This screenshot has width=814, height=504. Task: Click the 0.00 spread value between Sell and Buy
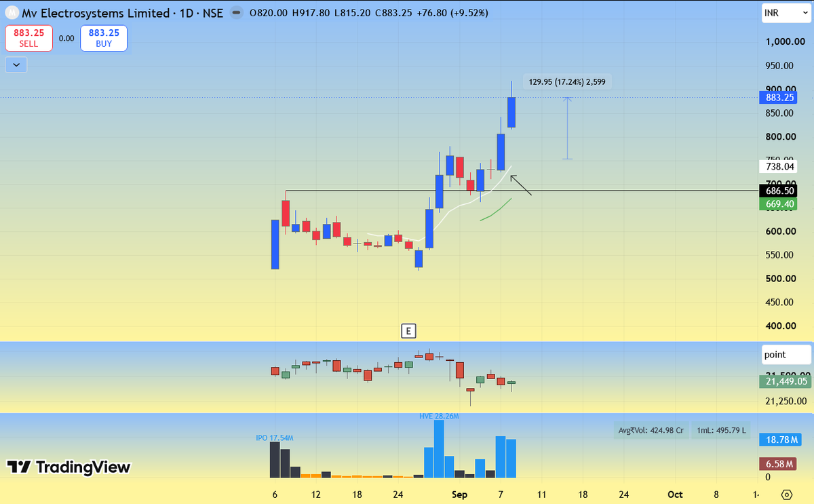pos(66,39)
